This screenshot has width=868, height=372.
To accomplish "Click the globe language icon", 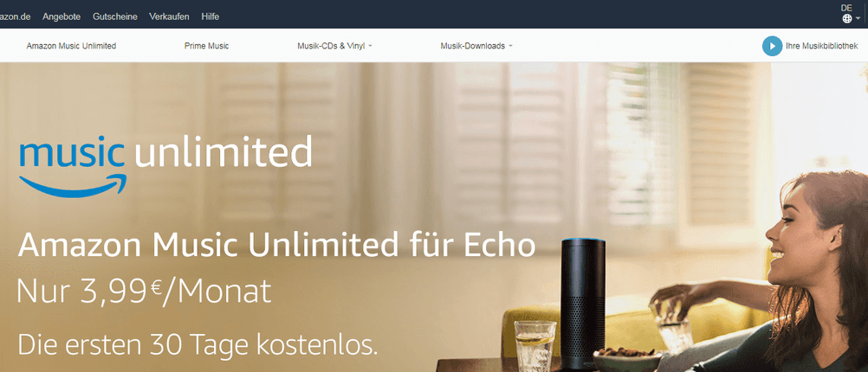I will [x=846, y=19].
